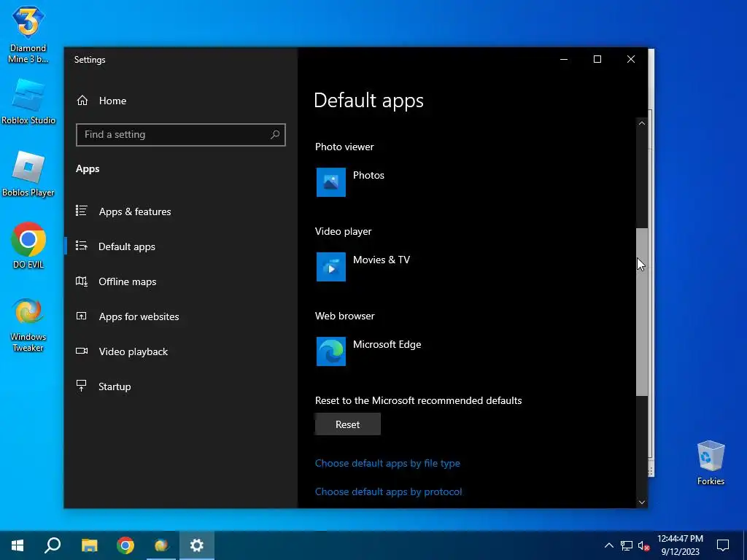
Task: Click the network tray icon
Action: (627, 545)
